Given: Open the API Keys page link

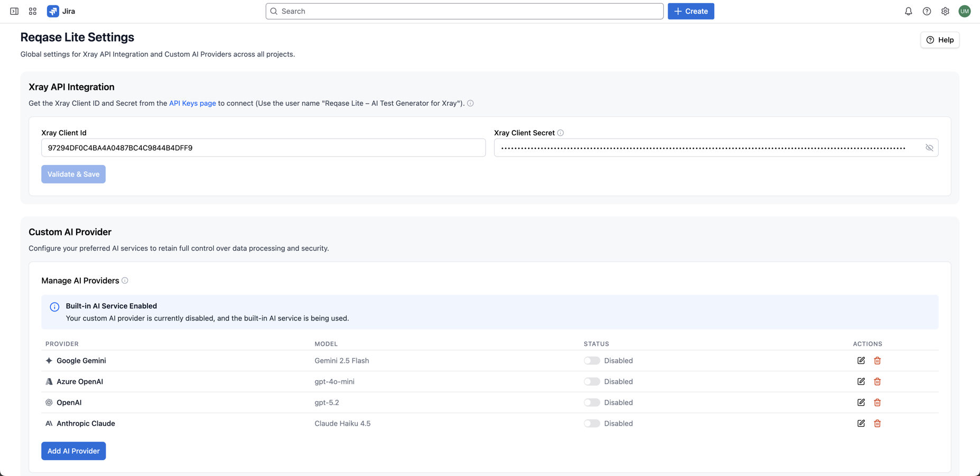Looking at the screenshot, I should (192, 104).
